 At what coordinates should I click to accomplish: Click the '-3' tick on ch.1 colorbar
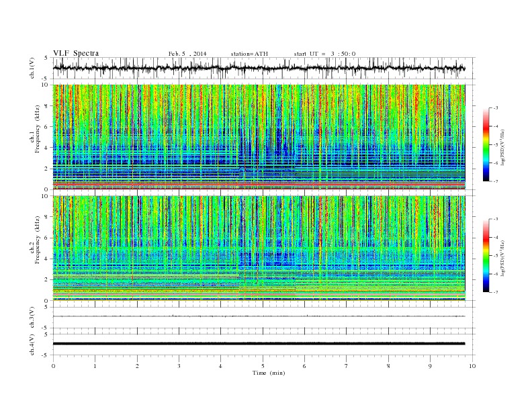pos(495,108)
